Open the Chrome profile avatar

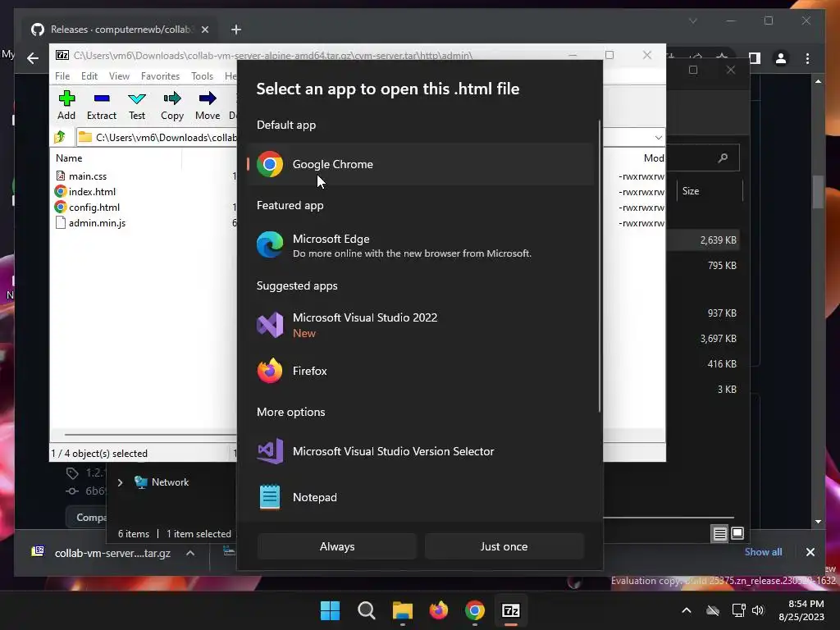(x=781, y=58)
